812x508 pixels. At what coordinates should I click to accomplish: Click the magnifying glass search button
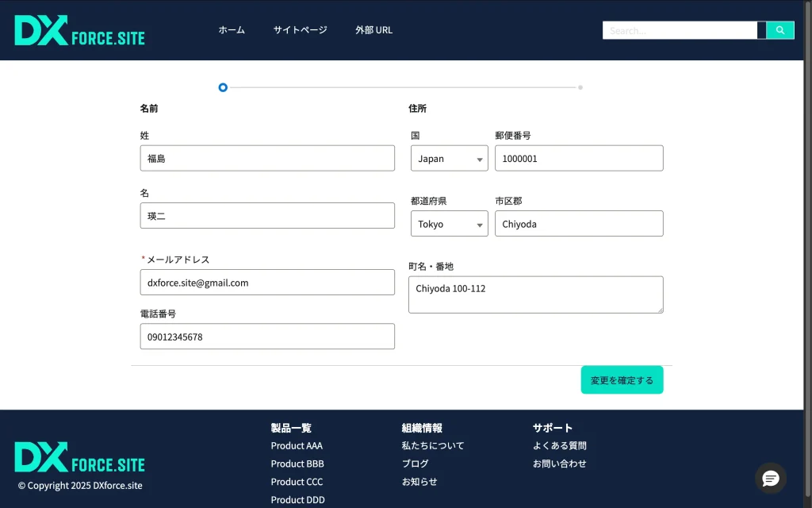coord(780,30)
